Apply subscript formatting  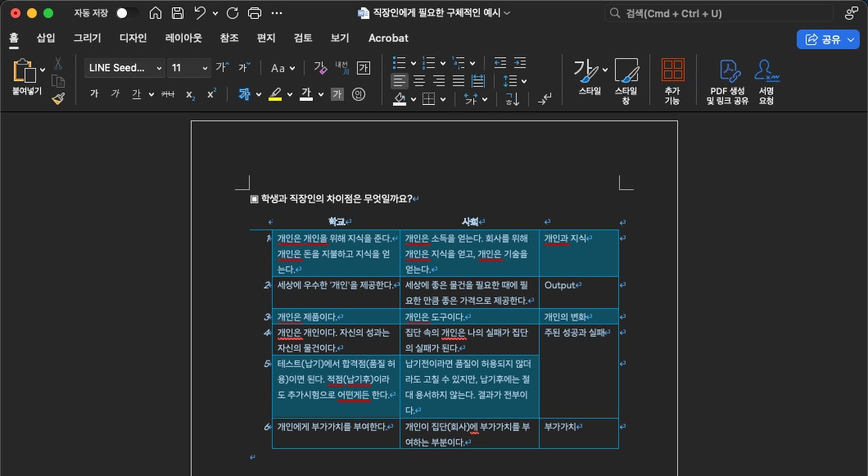pos(190,93)
